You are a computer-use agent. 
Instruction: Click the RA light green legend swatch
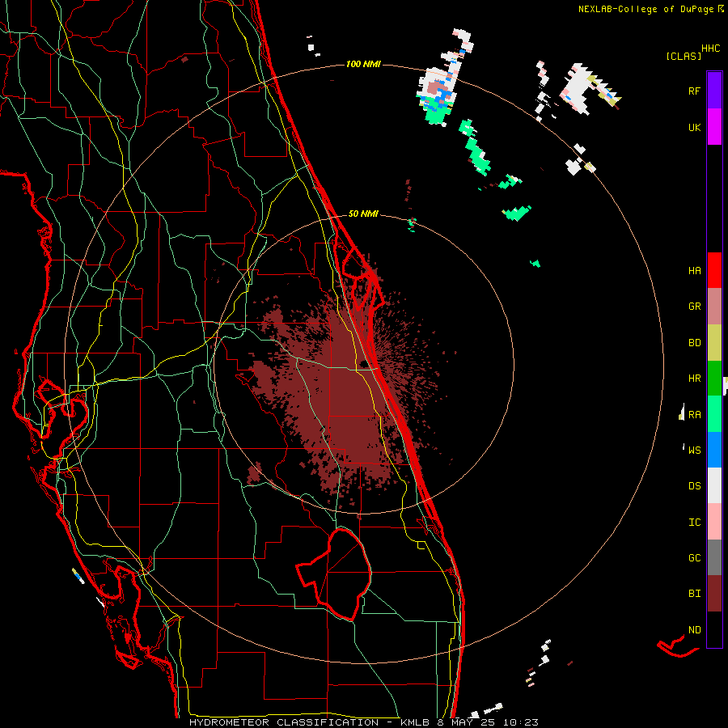tap(714, 414)
